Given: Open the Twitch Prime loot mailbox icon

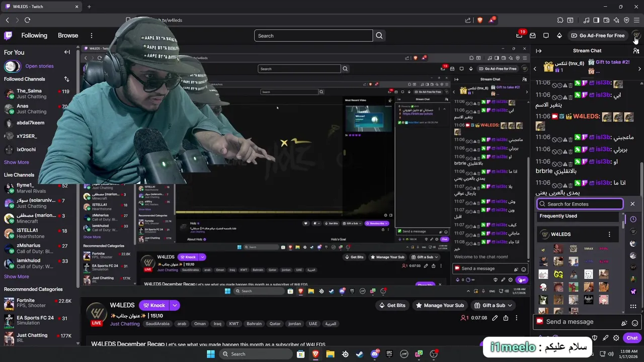Looking at the screenshot, I should 532,36.
